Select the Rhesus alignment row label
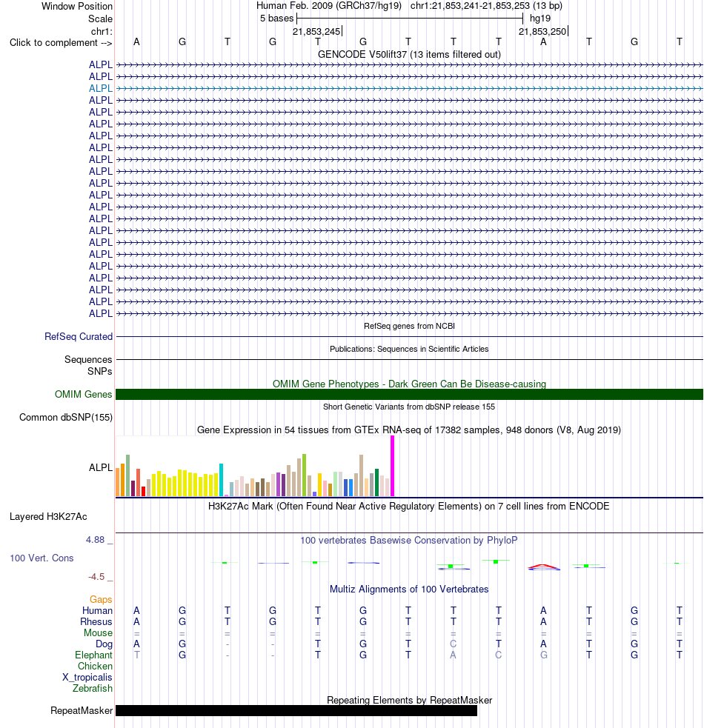 click(x=96, y=621)
